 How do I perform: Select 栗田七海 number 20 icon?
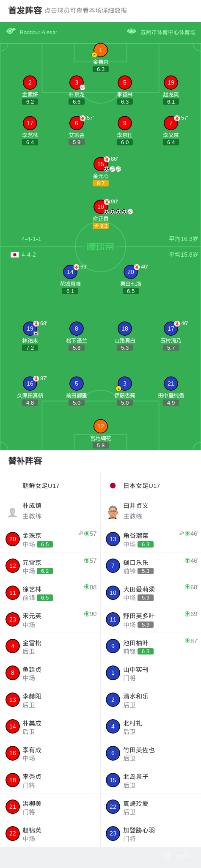[130, 272]
